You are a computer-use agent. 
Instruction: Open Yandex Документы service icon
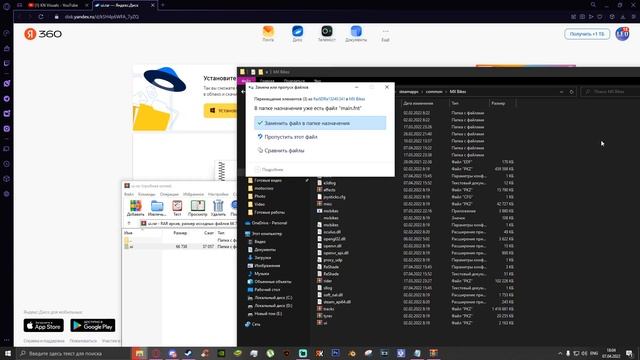click(x=356, y=33)
